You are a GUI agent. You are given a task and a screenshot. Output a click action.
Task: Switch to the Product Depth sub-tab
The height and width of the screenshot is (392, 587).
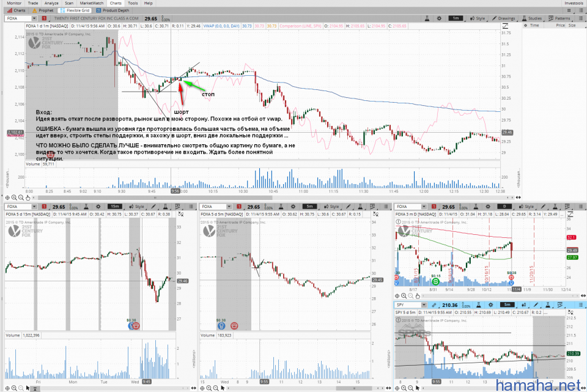point(113,10)
